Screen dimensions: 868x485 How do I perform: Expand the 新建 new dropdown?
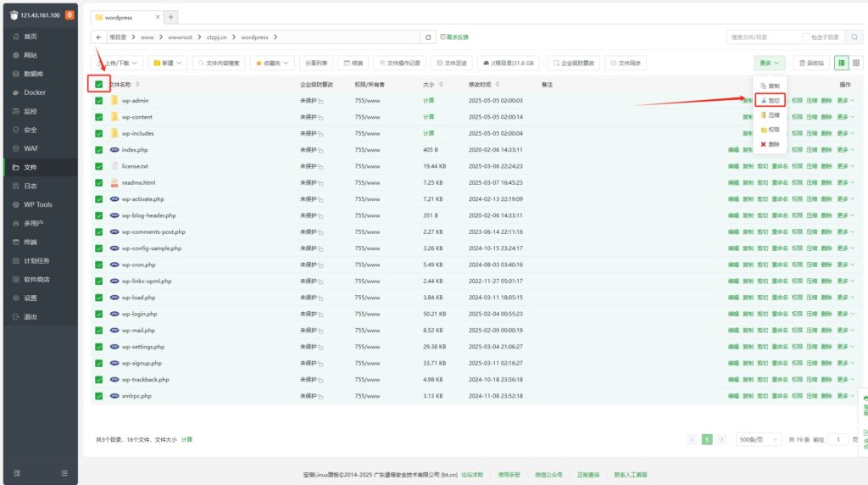click(x=168, y=63)
